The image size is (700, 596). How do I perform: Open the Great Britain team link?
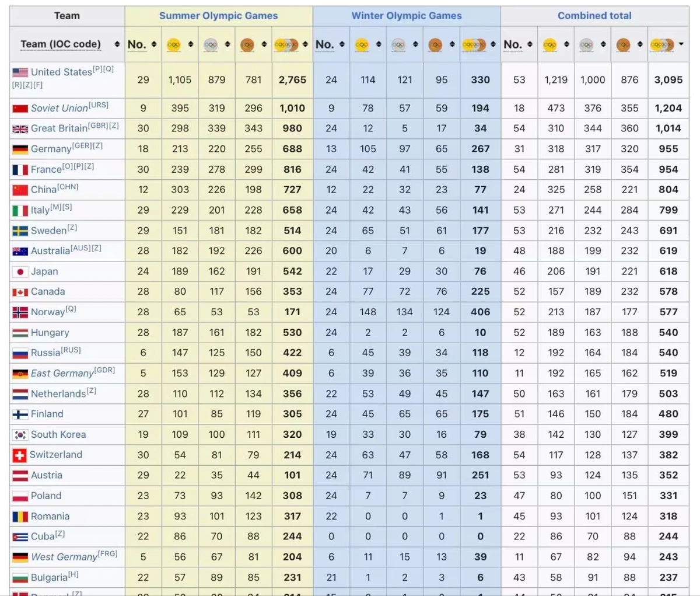point(58,128)
